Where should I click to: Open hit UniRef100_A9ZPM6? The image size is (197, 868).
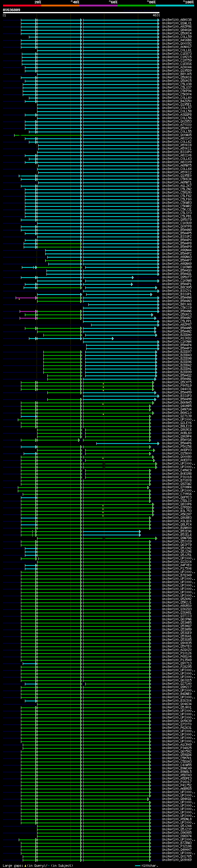click(x=177, y=26)
